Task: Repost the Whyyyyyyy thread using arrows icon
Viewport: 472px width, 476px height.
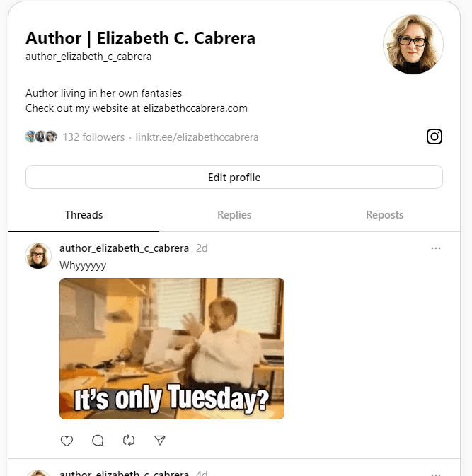Action: [x=129, y=441]
